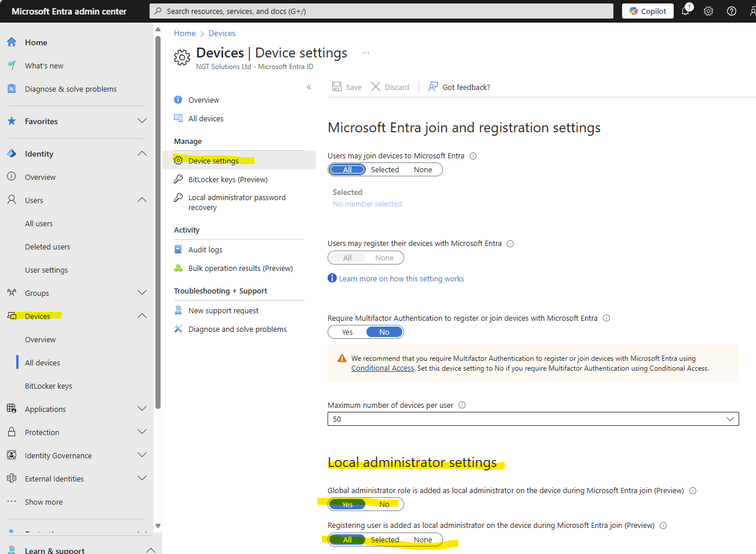Open All devices in Devices menu

206,118
